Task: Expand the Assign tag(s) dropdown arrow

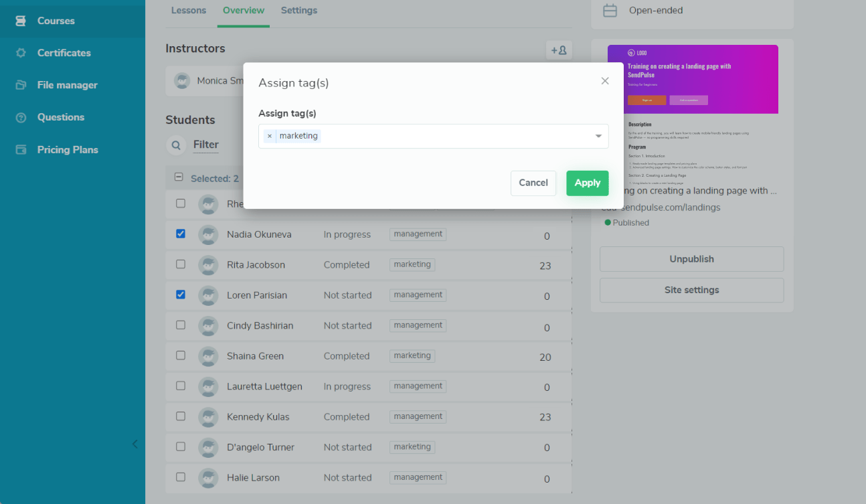Action: 598,137
